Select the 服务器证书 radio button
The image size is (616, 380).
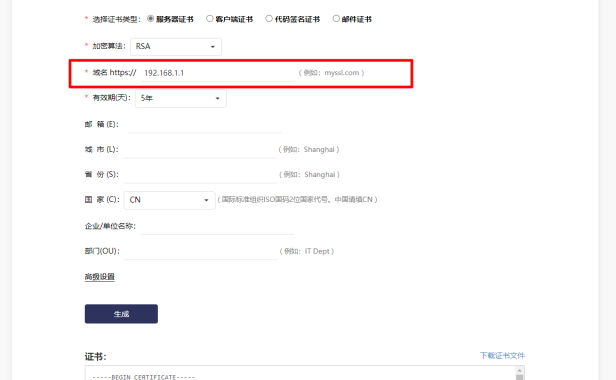[x=150, y=18]
